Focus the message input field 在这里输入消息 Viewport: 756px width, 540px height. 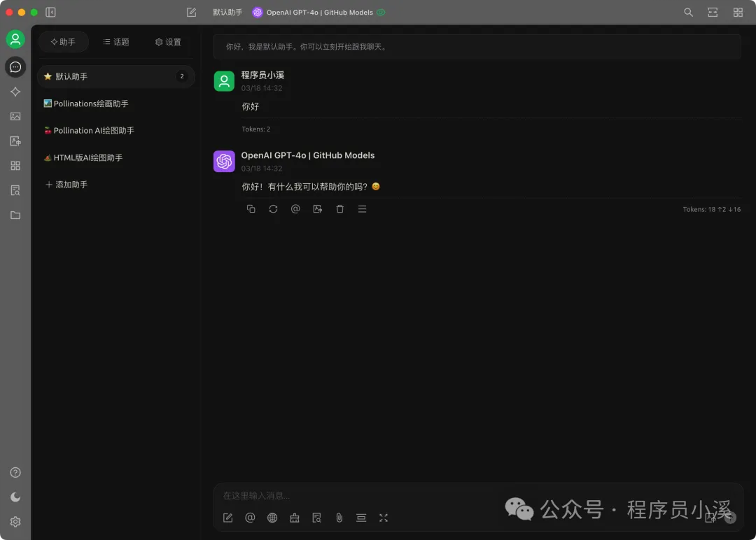click(x=478, y=495)
